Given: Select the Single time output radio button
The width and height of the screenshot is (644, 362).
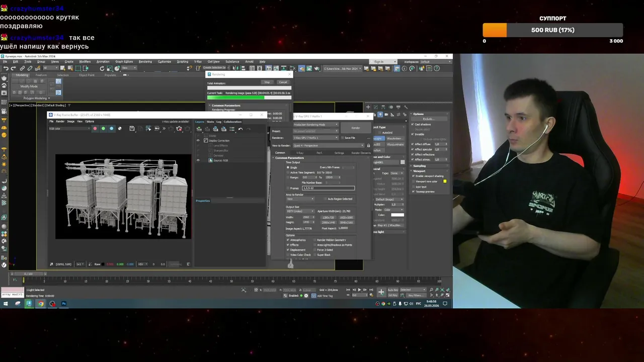Looking at the screenshot, I should tap(288, 167).
